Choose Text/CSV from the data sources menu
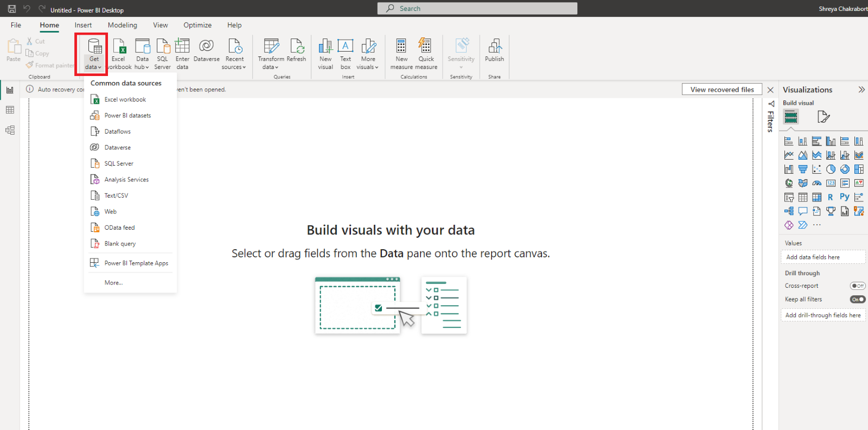Viewport: 868px width, 430px height. click(x=116, y=195)
